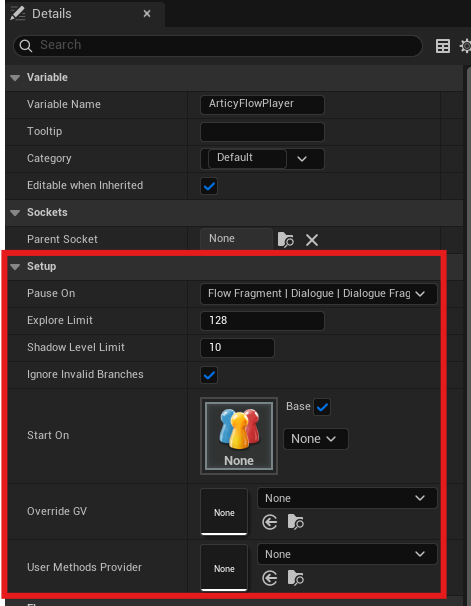
Task: Clear Parent Socket with the X icon
Action: pyautogui.click(x=312, y=240)
